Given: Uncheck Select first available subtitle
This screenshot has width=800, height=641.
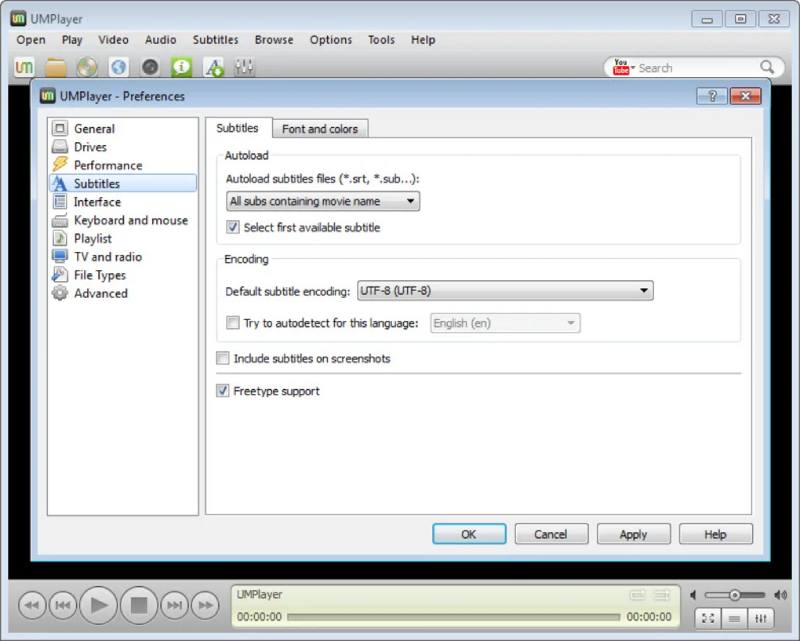Looking at the screenshot, I should tap(234, 227).
